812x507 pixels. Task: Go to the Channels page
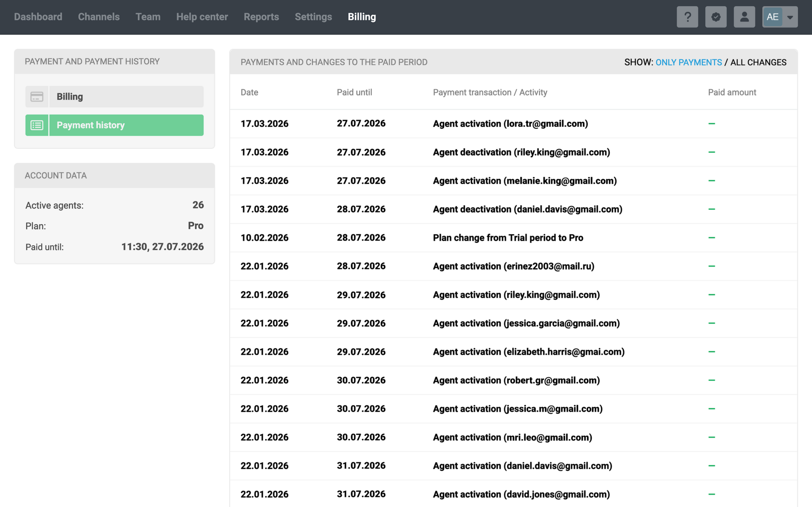99,17
